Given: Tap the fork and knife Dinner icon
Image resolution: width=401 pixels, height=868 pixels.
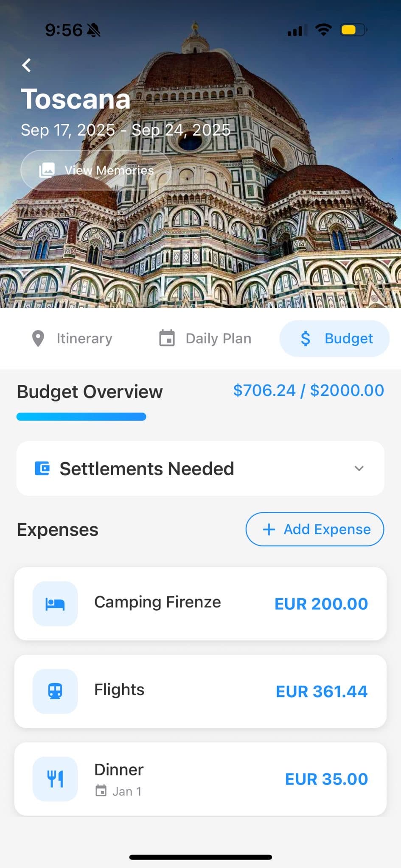Looking at the screenshot, I should tap(55, 779).
